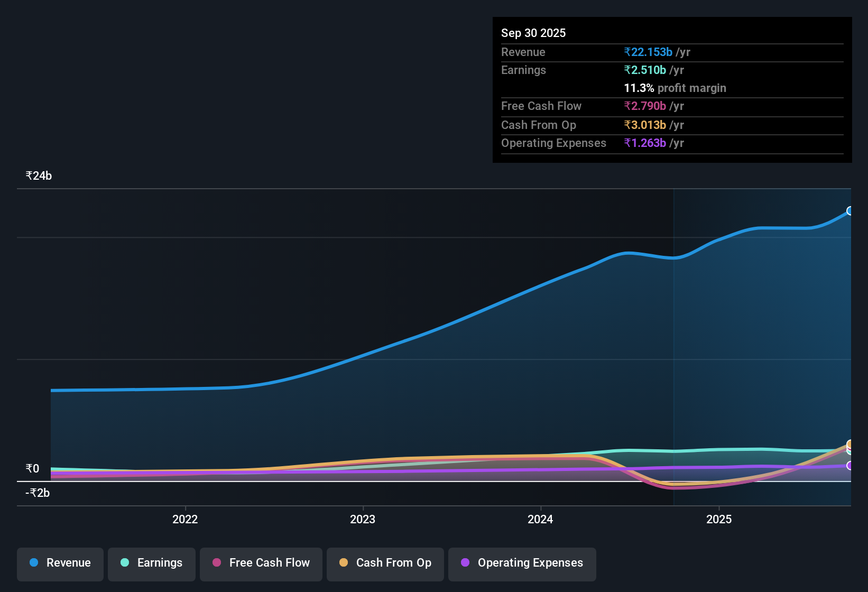Click the teal Earnings legend dot
868x592 pixels.
tap(125, 563)
